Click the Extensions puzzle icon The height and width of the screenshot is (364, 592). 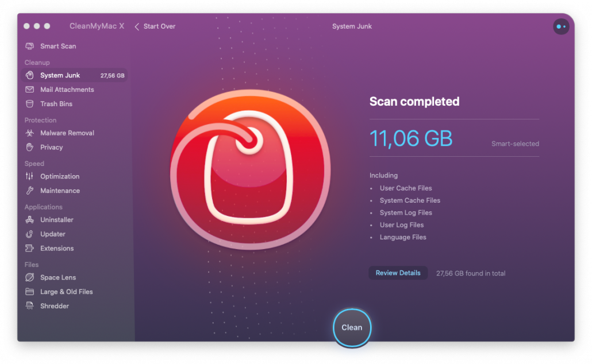coord(29,249)
